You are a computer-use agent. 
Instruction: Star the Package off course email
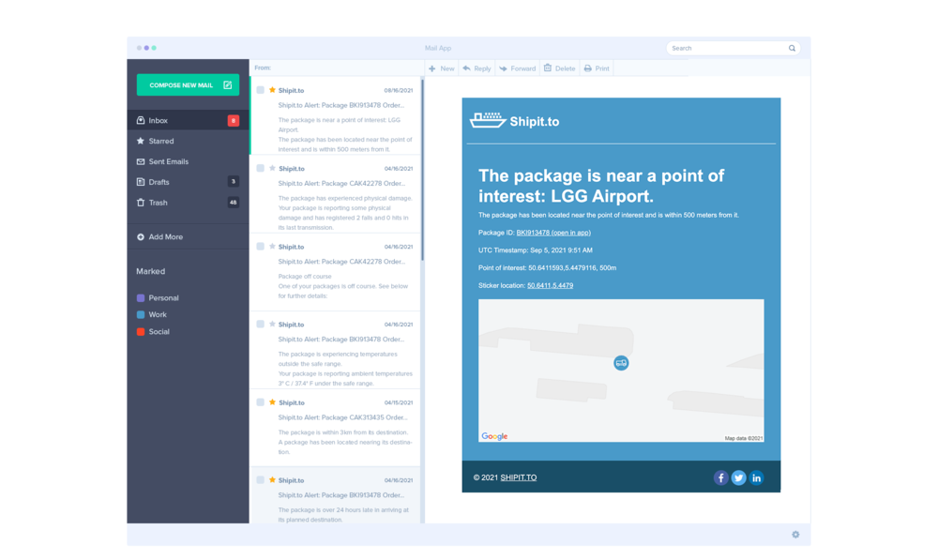point(272,246)
